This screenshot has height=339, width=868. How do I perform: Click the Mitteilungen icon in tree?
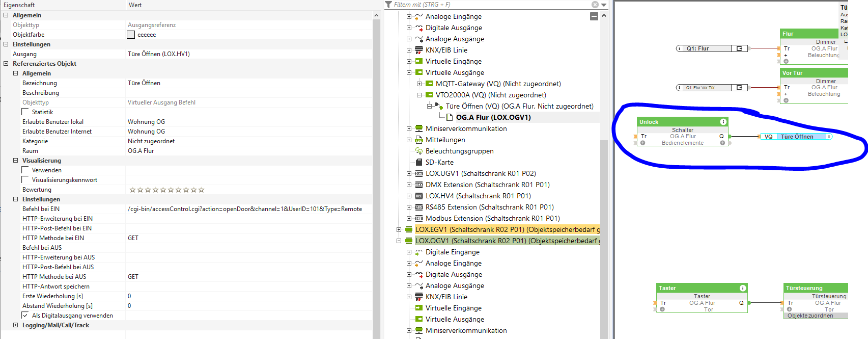419,140
